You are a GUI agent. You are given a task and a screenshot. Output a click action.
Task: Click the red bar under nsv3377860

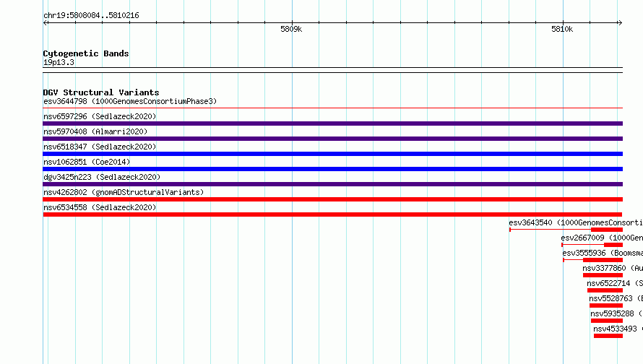603,275
